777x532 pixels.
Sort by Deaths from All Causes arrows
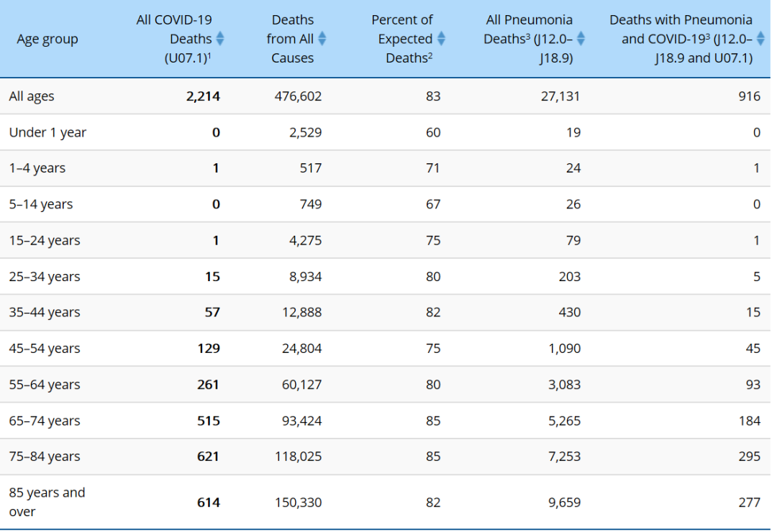(322, 39)
